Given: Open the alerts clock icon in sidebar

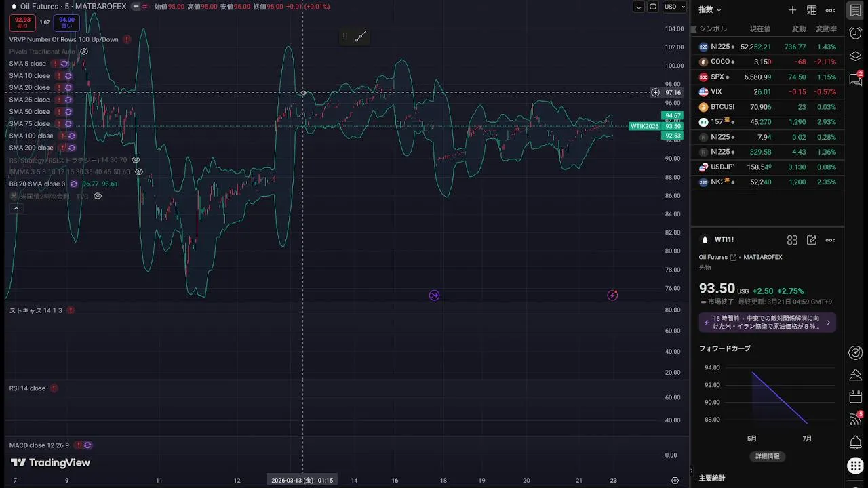Looking at the screenshot, I should (855, 33).
